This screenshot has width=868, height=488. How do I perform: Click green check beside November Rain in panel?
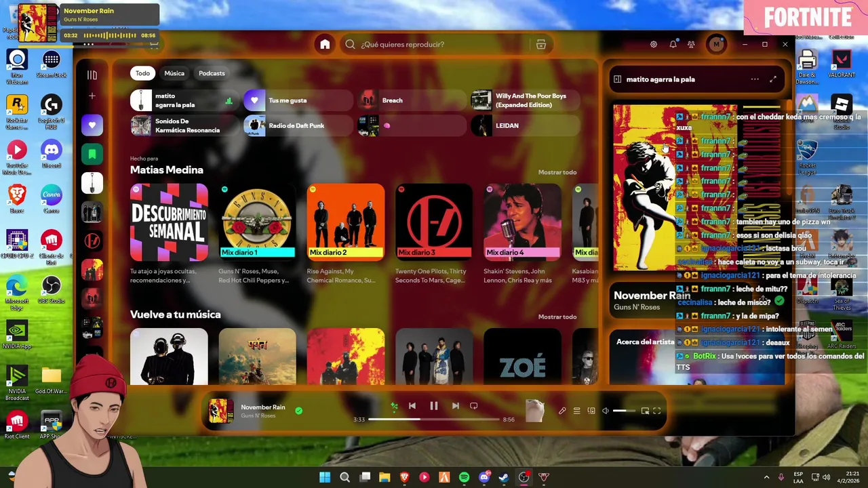778,301
